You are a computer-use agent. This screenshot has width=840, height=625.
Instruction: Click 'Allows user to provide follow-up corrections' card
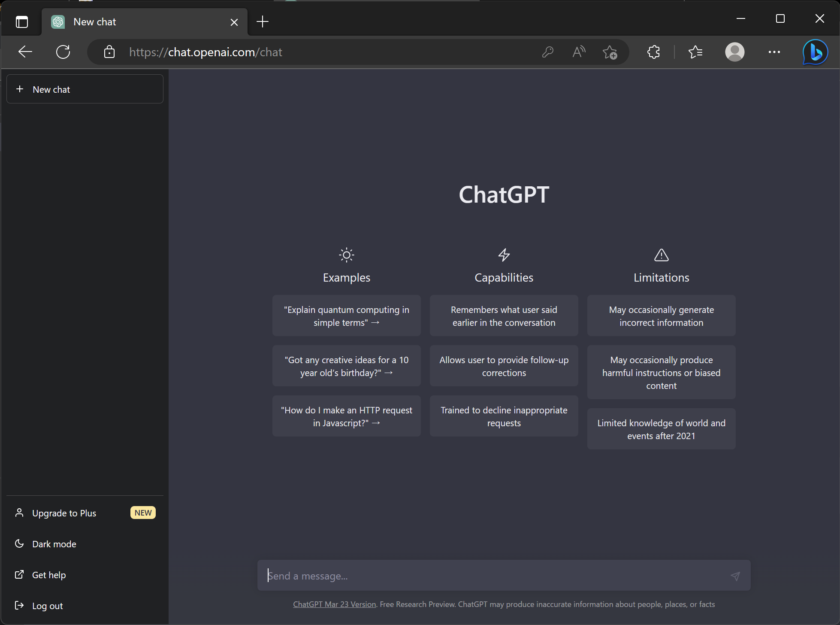504,366
